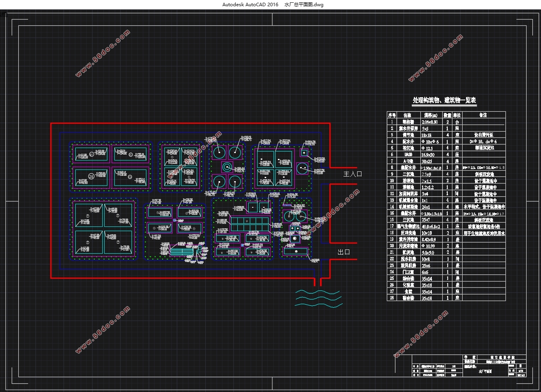Click the 水厂平面图 text in the title block
541x392 pixels.
click(485, 371)
